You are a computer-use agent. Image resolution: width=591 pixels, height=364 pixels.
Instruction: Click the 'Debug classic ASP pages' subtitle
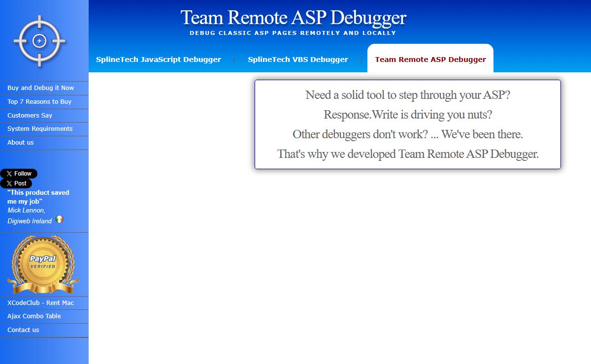click(293, 33)
